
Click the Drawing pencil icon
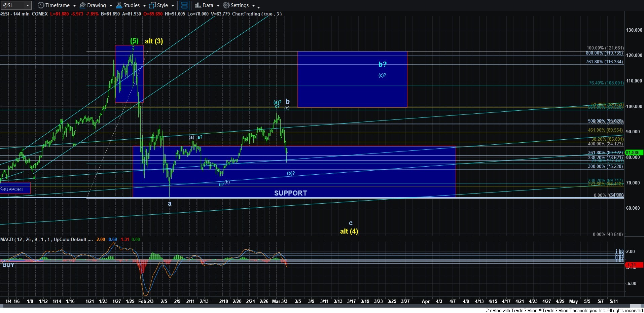[x=82, y=5]
